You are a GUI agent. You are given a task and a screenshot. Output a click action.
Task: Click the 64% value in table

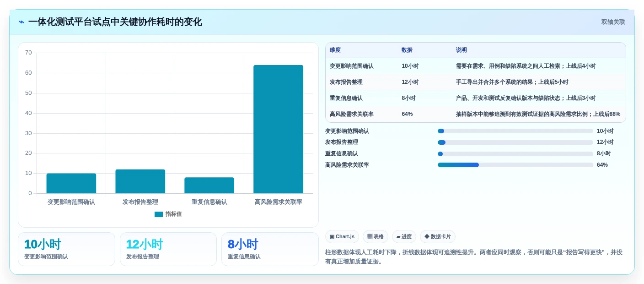click(407, 114)
